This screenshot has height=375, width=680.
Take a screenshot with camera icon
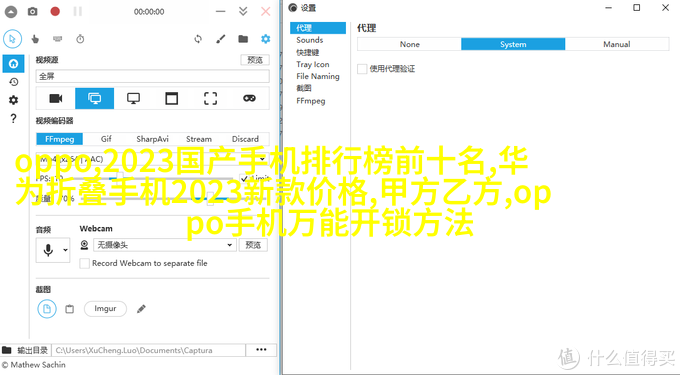[x=33, y=12]
